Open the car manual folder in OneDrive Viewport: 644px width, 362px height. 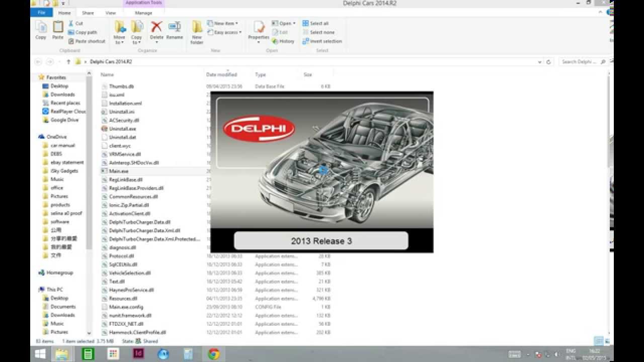(62, 145)
